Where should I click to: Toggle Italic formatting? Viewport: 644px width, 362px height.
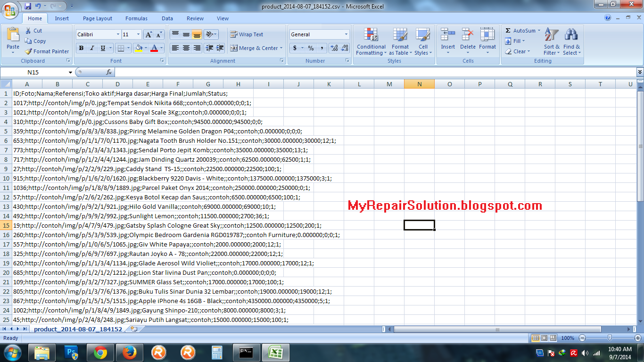pyautogui.click(x=91, y=48)
